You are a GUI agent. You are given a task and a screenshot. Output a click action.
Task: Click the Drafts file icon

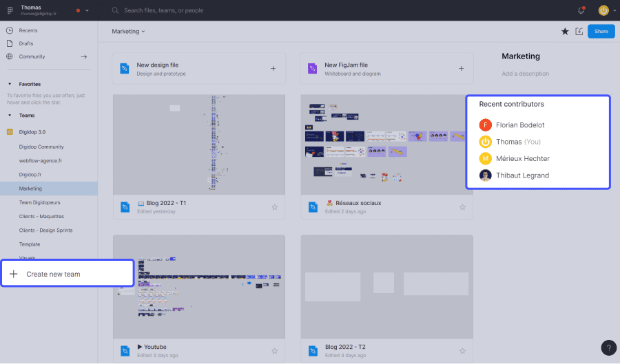pyautogui.click(x=10, y=43)
